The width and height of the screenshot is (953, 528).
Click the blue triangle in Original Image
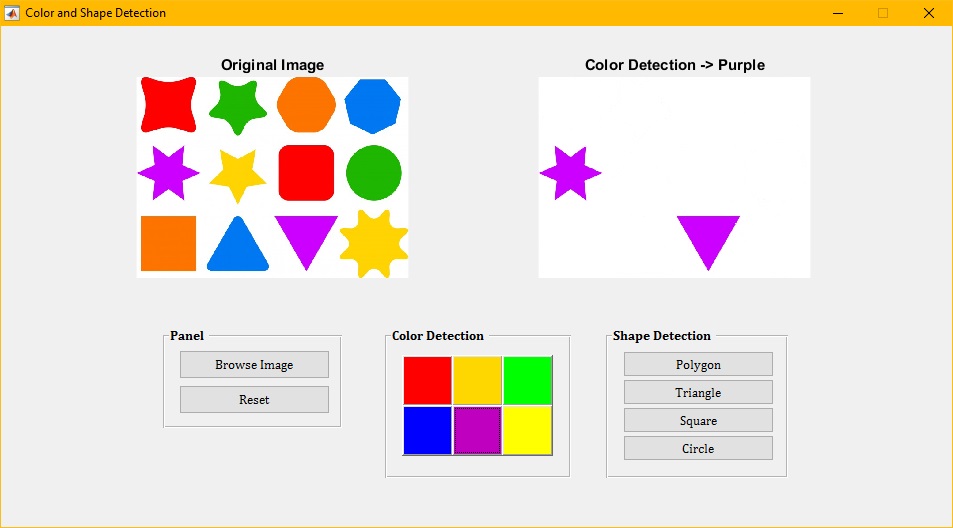tap(238, 247)
